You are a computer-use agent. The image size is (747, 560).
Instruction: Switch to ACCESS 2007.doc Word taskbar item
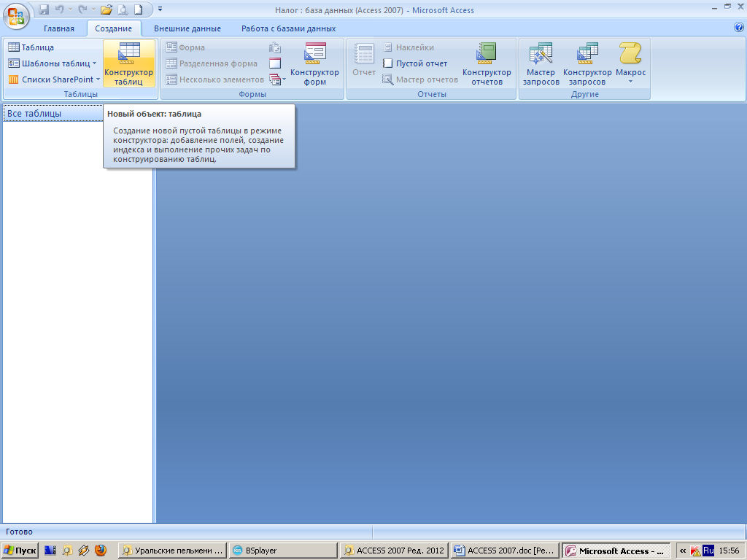click(505, 551)
